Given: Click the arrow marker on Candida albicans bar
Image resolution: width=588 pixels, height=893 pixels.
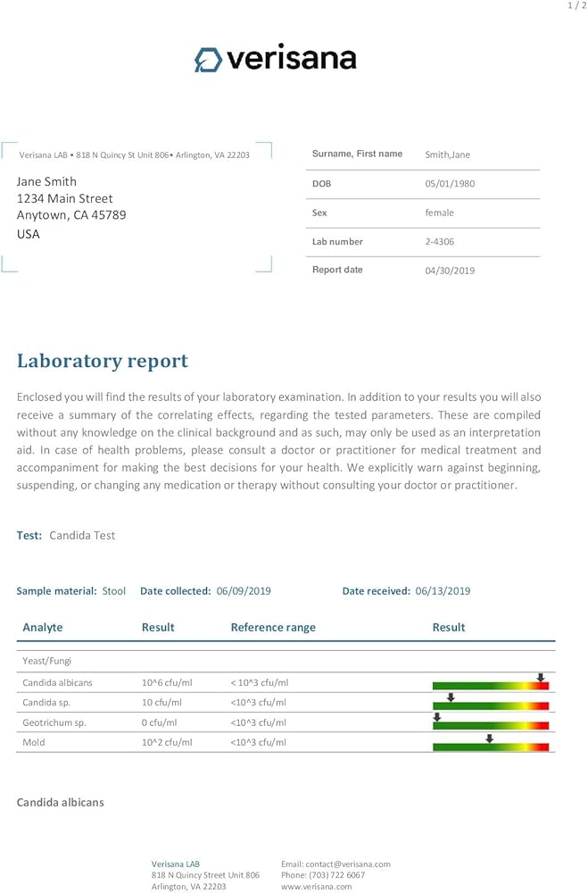Looking at the screenshot, I should (x=541, y=678).
